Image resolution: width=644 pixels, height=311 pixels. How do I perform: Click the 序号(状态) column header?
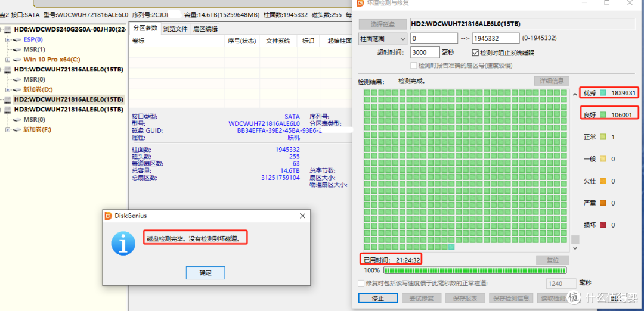(242, 41)
